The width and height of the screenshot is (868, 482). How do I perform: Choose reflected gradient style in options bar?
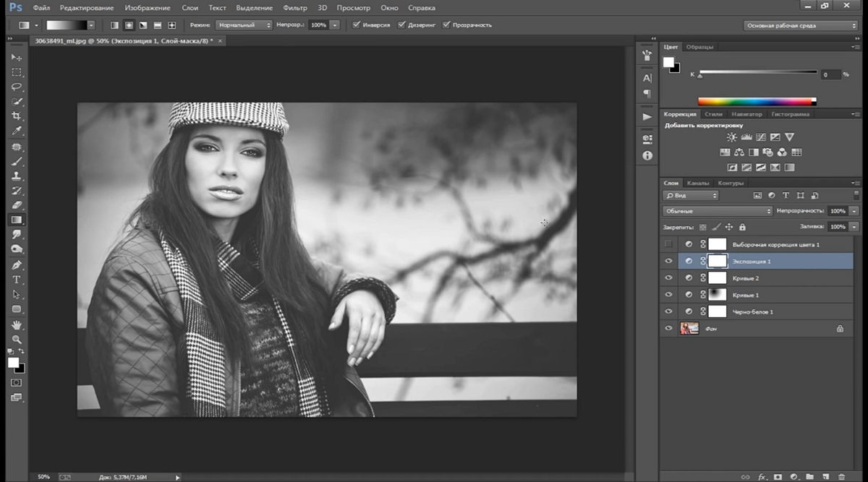click(x=157, y=25)
